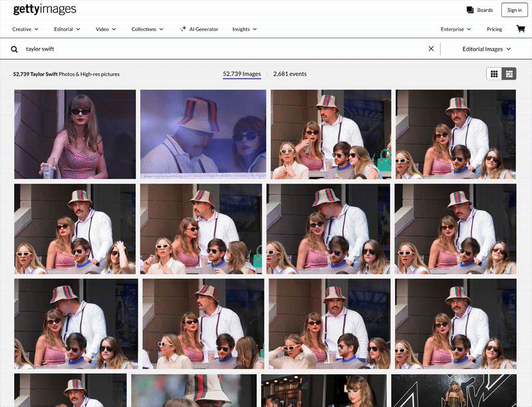Click the AI Generator sparkle icon
This screenshot has width=532, height=407.
coord(184,29)
